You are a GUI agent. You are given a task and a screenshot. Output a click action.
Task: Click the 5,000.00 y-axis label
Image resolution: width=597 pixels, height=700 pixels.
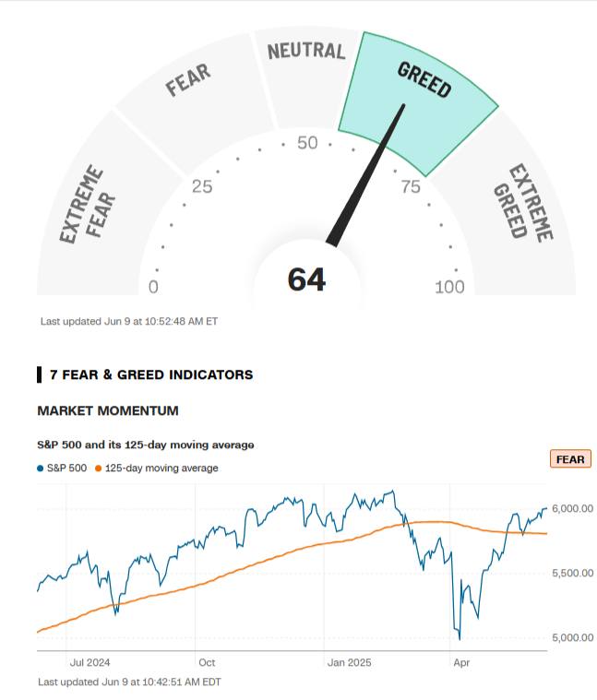[x=572, y=637]
